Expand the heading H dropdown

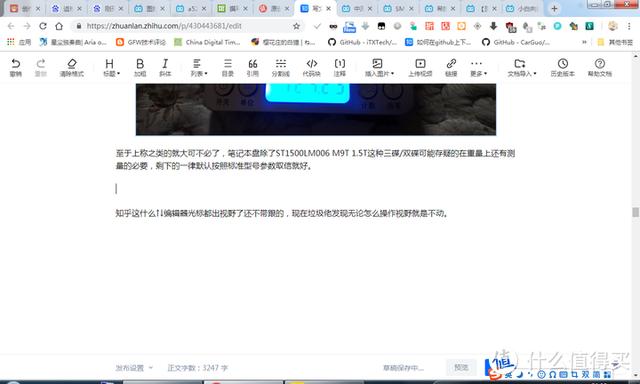(111, 67)
